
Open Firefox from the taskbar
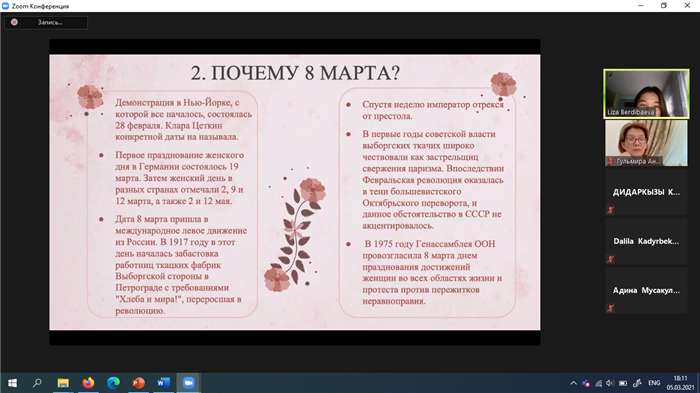pos(88,383)
